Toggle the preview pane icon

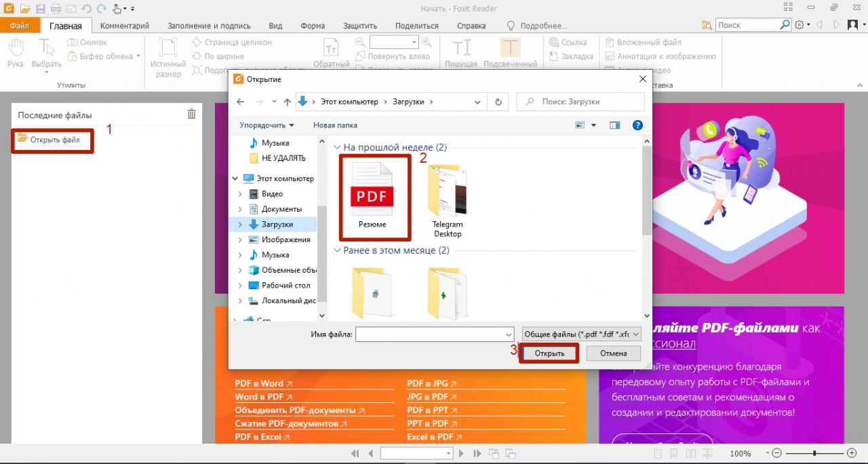tap(615, 125)
